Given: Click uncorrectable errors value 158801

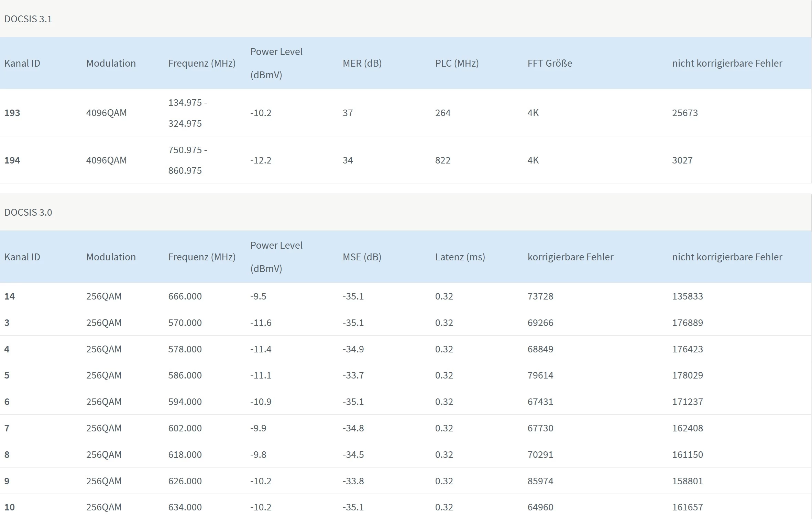Looking at the screenshot, I should point(688,481).
